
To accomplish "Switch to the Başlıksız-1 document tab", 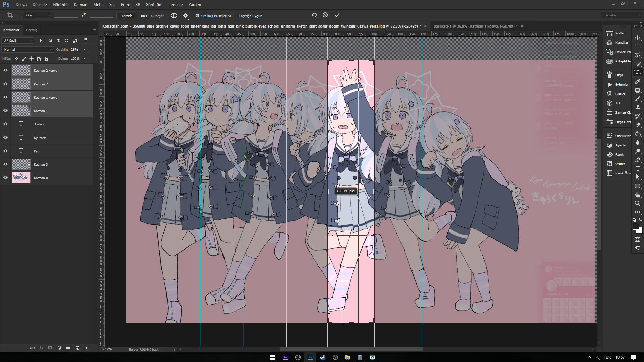I will point(476,26).
